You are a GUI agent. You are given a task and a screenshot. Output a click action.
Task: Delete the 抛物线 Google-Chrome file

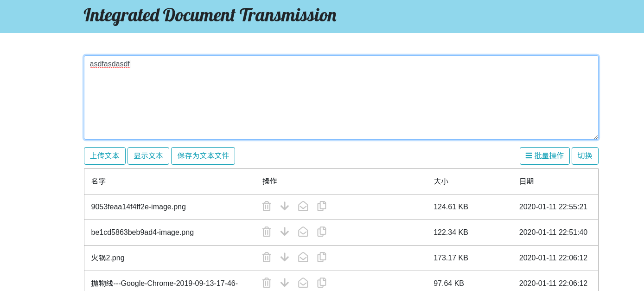point(267,283)
